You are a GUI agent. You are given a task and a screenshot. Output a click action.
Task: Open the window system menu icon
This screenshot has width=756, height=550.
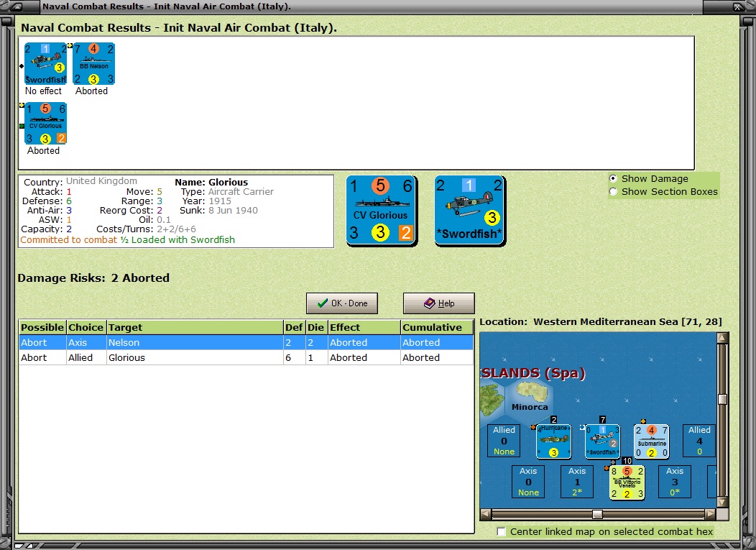[15, 6]
